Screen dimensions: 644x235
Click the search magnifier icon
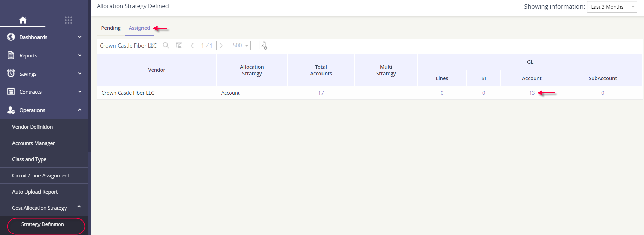pyautogui.click(x=166, y=46)
